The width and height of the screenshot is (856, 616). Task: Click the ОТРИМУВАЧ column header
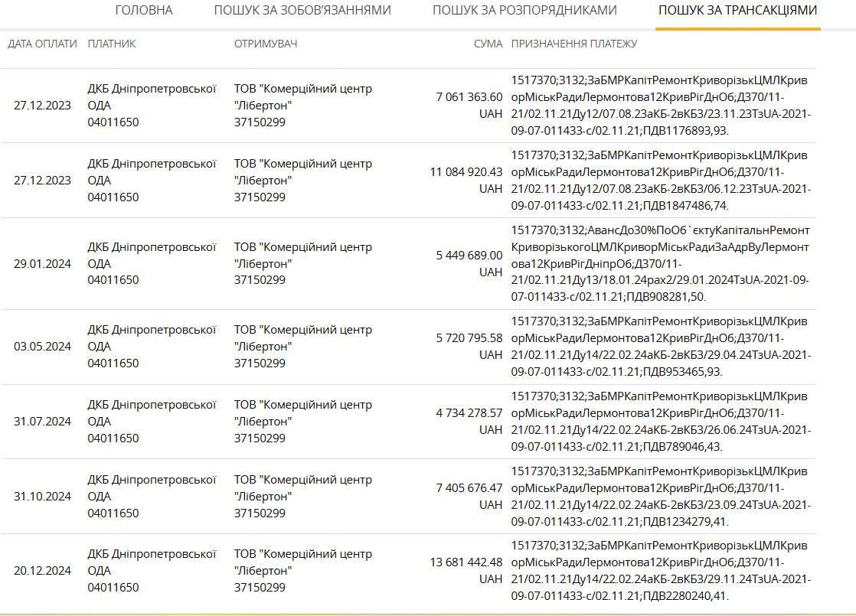click(266, 44)
